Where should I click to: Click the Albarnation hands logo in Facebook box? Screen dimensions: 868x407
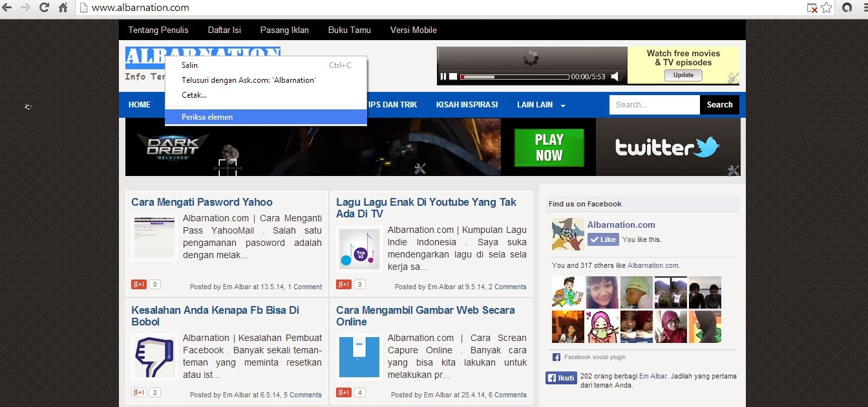(x=567, y=234)
